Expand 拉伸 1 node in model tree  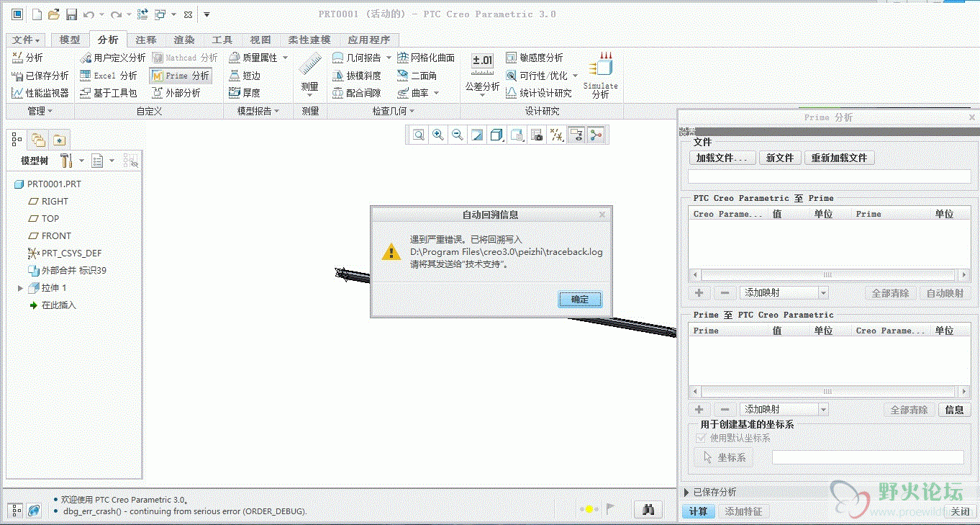coord(20,288)
